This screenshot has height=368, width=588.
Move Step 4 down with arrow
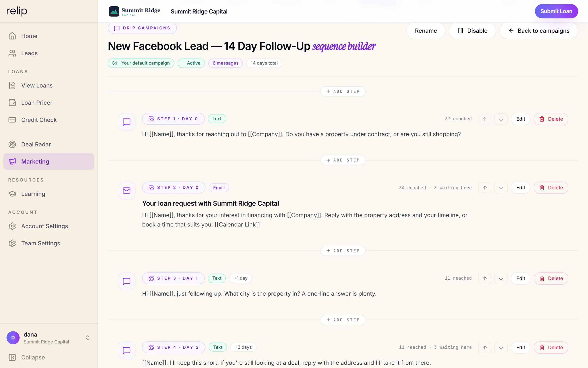pos(501,348)
